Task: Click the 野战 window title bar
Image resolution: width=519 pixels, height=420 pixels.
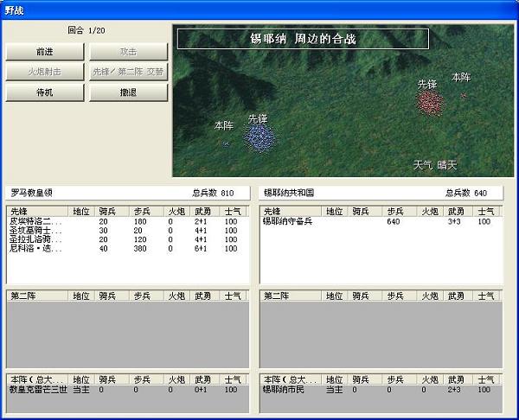Action: coord(259,10)
